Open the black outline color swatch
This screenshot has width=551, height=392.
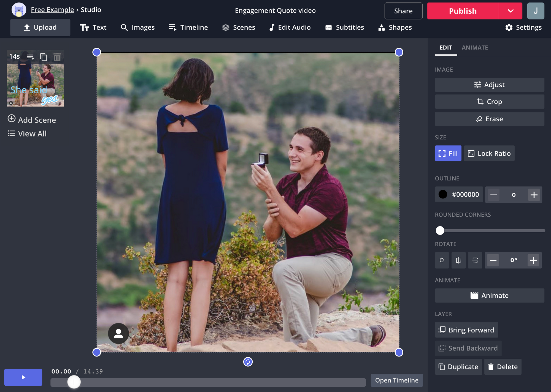pos(443,194)
